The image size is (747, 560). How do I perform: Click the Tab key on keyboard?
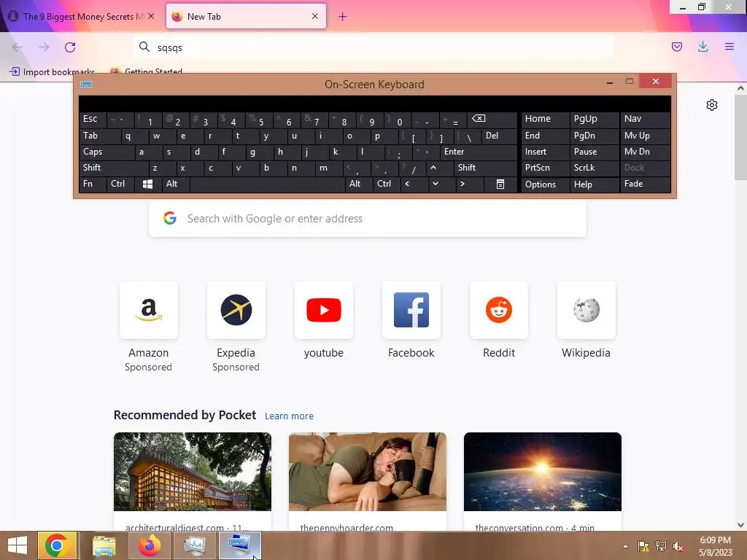[x=99, y=136]
